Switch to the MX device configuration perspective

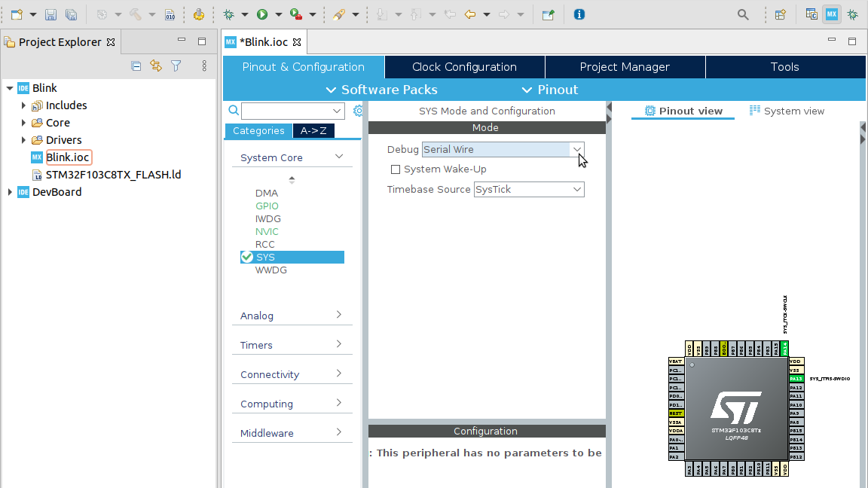pos(832,14)
